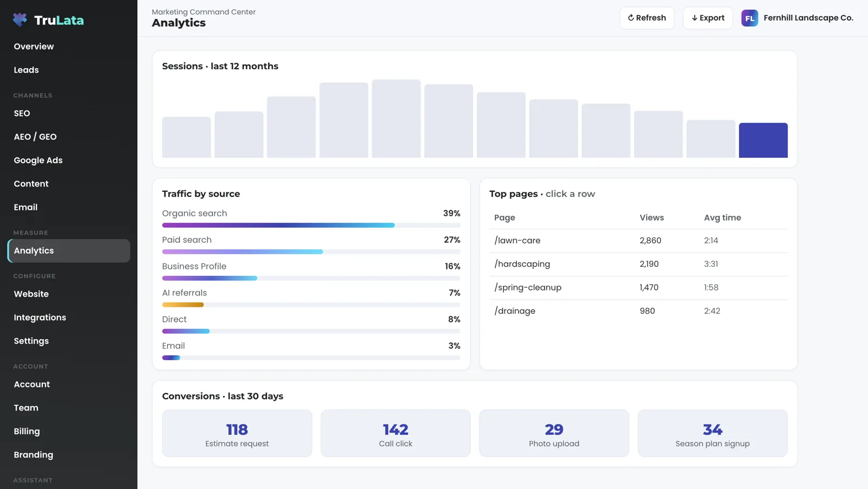Click the tallest sessions bar in chart
868x489 pixels.
tap(396, 119)
